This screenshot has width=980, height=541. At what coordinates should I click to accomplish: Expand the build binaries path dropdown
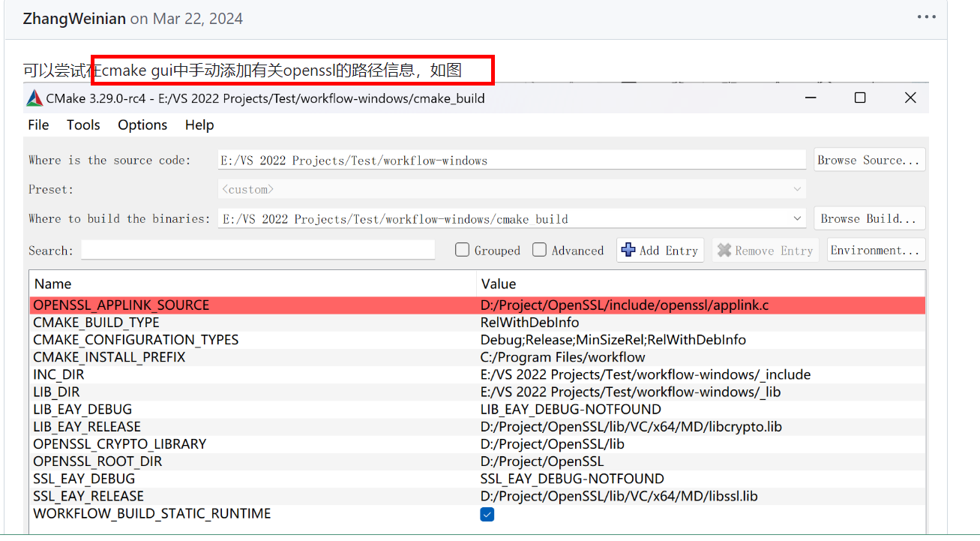pos(797,218)
